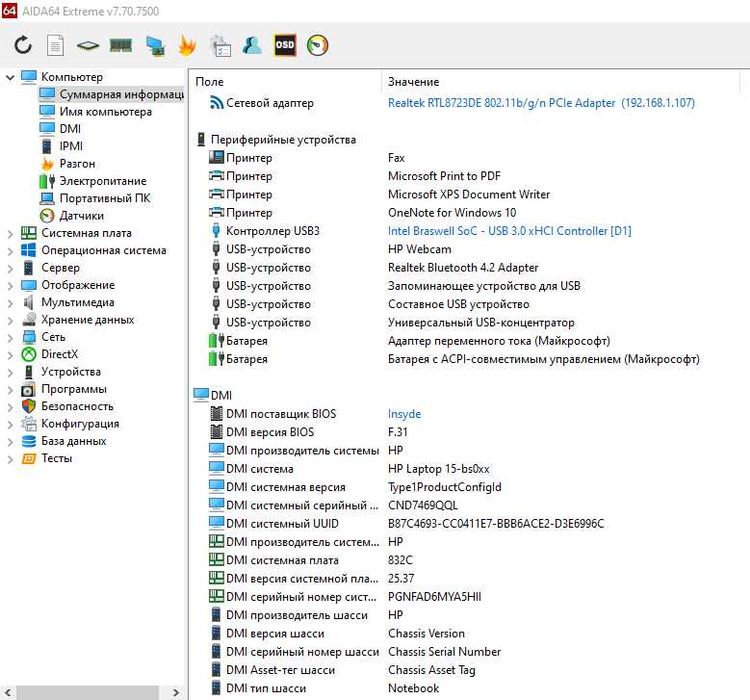Expand the Системная плата tree node
Image resolution: width=750 pixels, height=700 pixels.
[x=10, y=233]
